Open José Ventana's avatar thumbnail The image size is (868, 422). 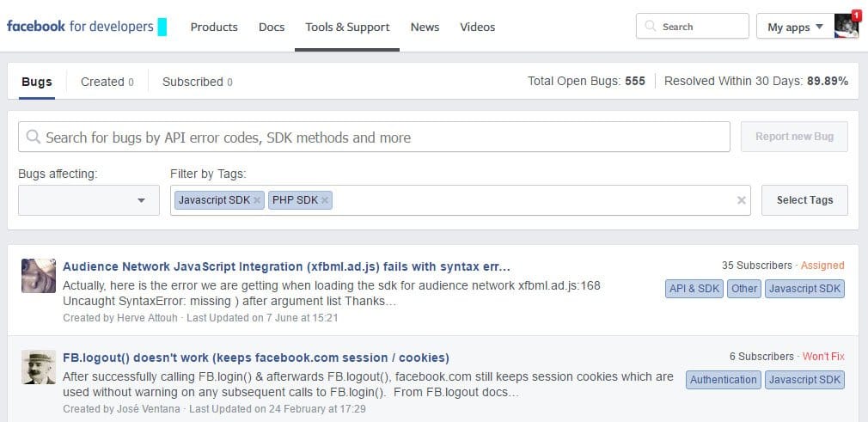(38, 367)
